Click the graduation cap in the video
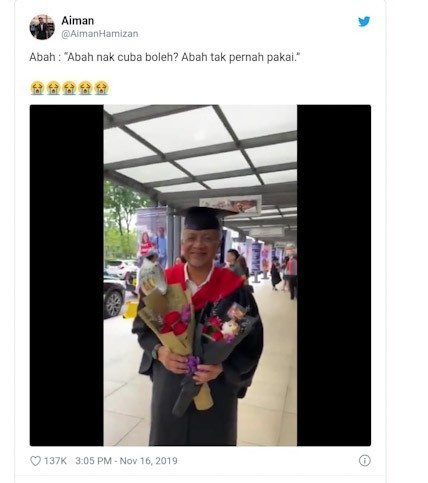 point(207,218)
